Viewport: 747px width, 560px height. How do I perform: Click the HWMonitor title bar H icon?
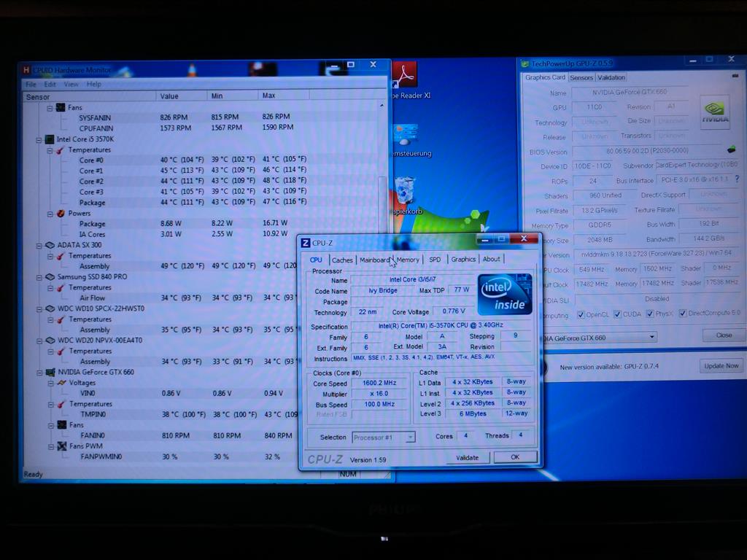tap(26, 70)
